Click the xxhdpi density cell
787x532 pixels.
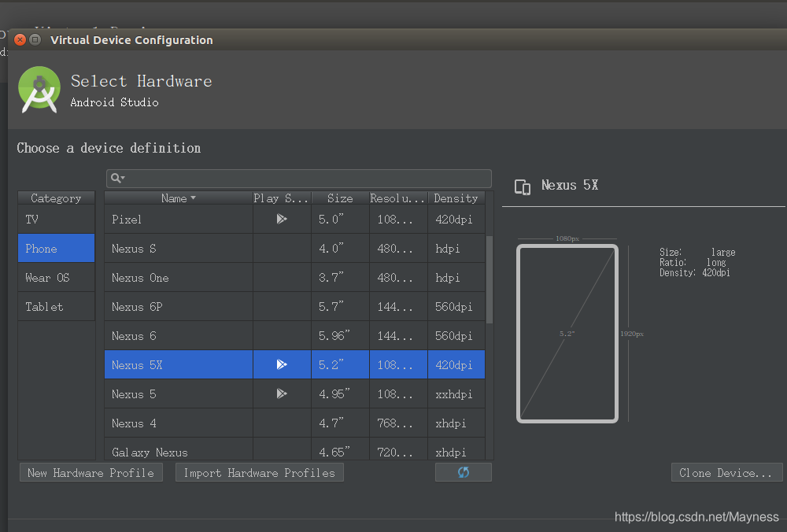pyautogui.click(x=456, y=394)
